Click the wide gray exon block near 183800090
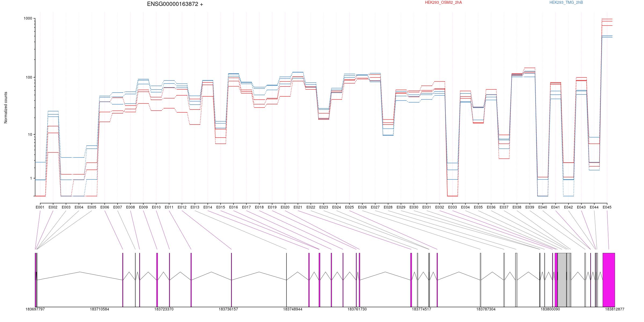The width and height of the screenshot is (644, 322). (x=562, y=280)
